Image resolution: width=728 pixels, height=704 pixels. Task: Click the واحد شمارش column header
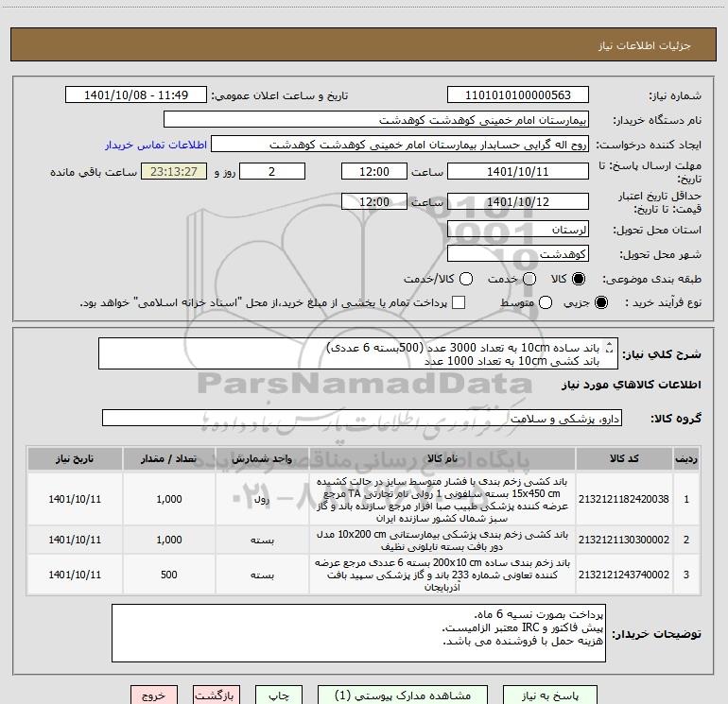[262, 459]
